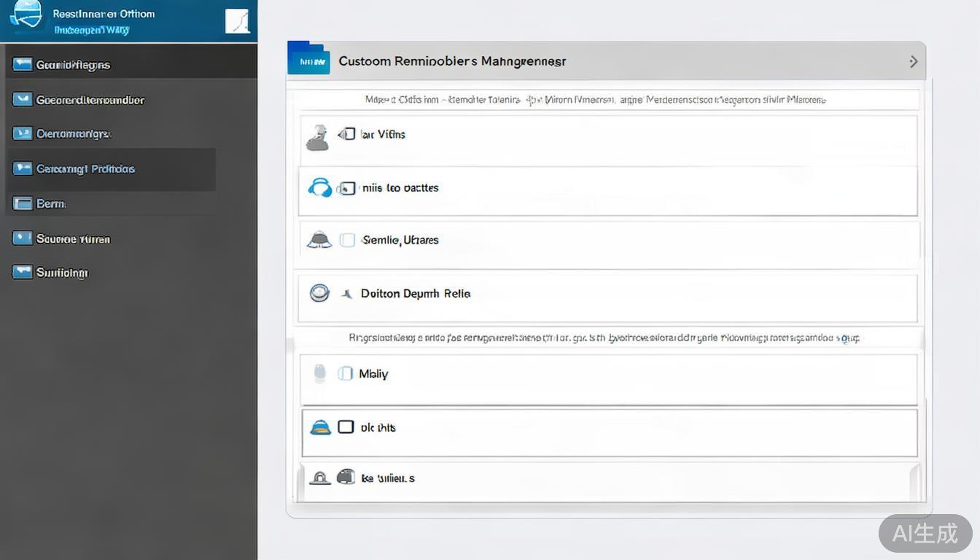Open the chart icon in the sidebar header

[x=238, y=21]
